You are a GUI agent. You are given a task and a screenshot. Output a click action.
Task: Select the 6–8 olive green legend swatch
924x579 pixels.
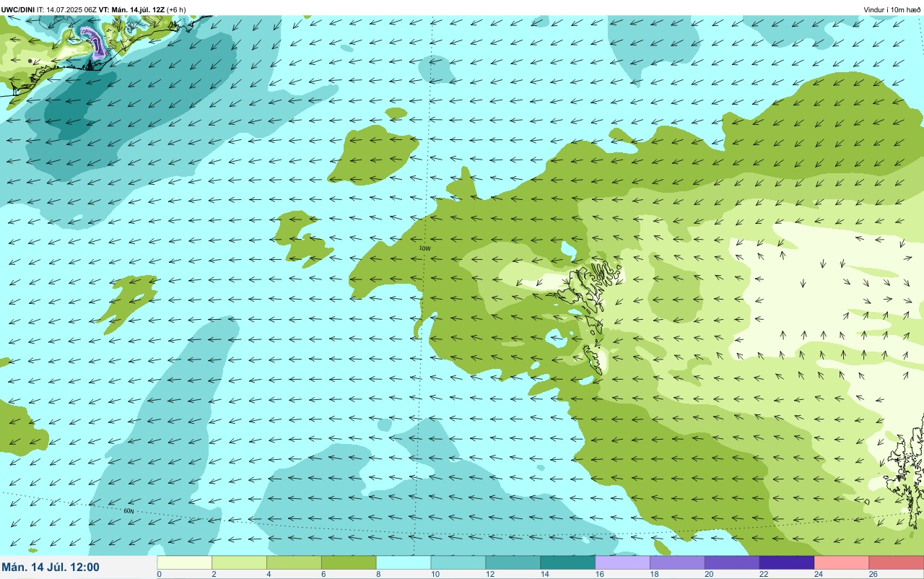349,562
